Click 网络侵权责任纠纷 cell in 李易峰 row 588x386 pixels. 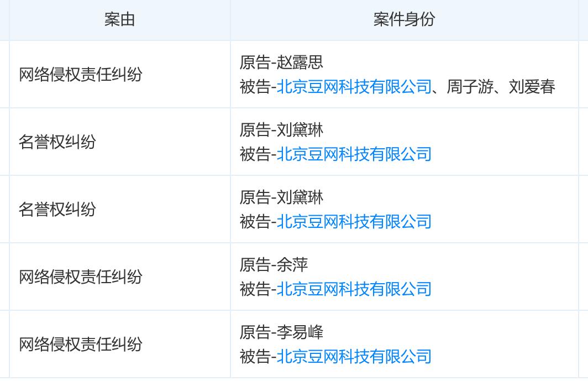point(81,344)
